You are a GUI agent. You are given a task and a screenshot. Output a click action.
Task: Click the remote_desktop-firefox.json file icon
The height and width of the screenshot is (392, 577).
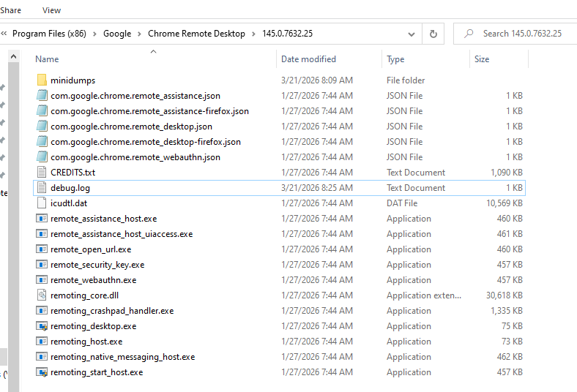pyautogui.click(x=42, y=142)
